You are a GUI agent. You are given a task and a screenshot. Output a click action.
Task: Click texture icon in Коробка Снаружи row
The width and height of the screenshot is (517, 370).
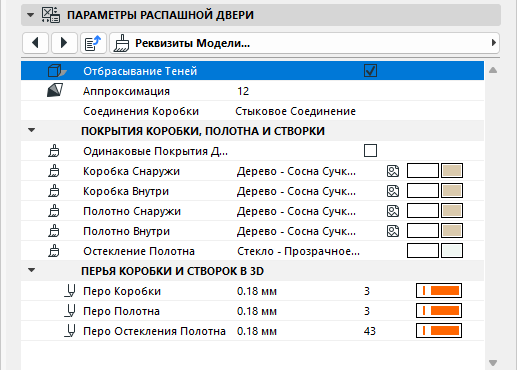(393, 171)
